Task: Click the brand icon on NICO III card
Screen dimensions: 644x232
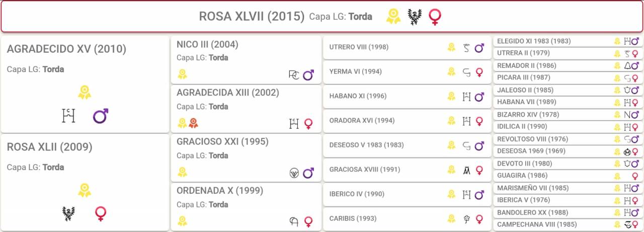Action: click(294, 75)
